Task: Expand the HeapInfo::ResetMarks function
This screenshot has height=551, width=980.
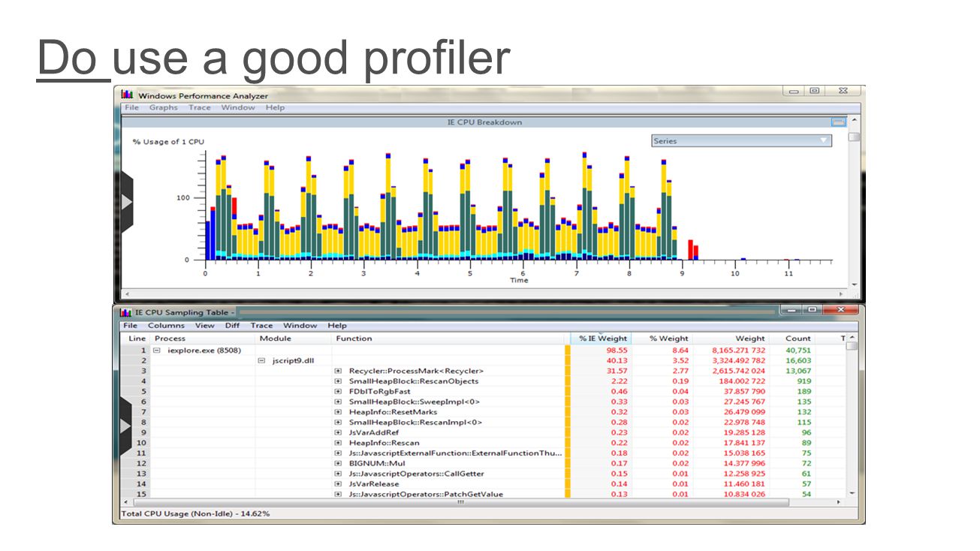Action: coord(339,412)
